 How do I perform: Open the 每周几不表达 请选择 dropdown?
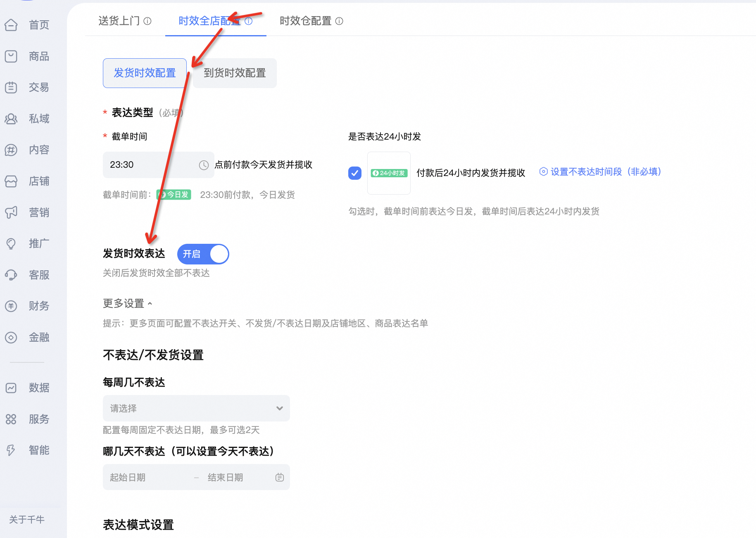tap(196, 408)
